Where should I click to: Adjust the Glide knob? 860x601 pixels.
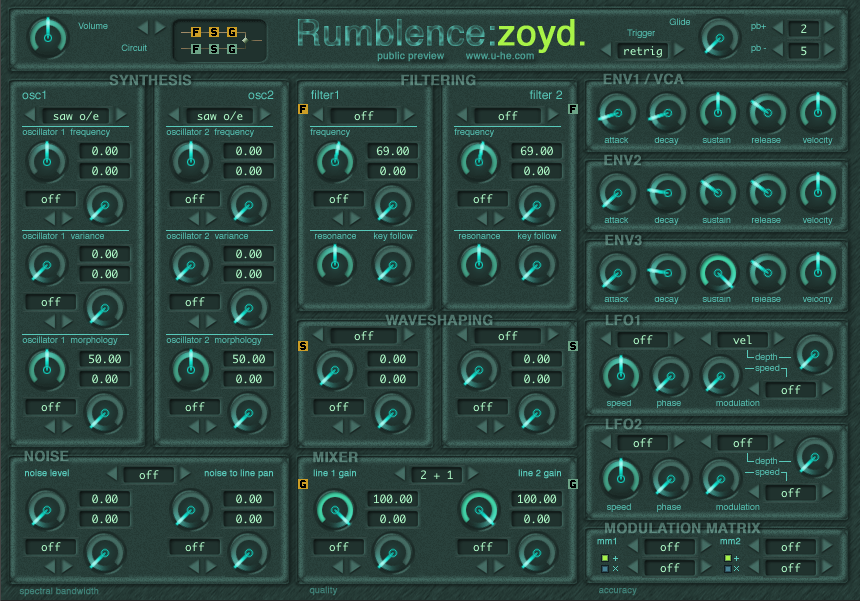tap(720, 38)
